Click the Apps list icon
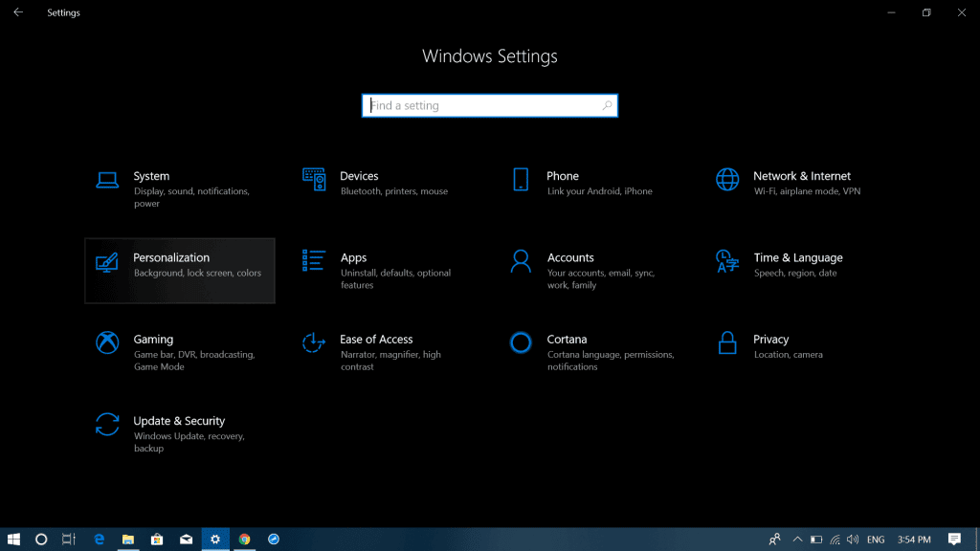The width and height of the screenshot is (980, 551). click(x=314, y=260)
